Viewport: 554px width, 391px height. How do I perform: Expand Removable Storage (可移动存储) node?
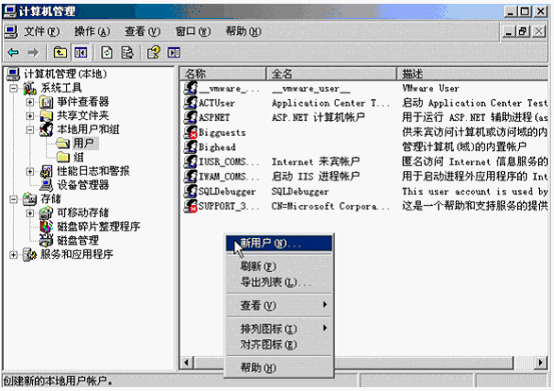pos(30,213)
